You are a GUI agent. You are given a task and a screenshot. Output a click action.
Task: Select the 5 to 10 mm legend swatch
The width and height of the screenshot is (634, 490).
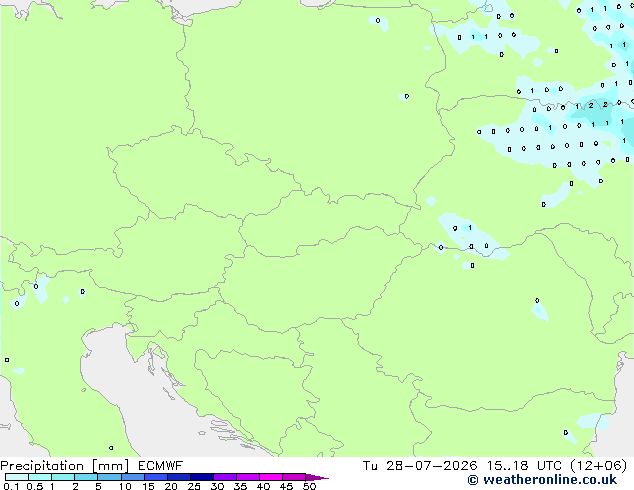[110, 477]
